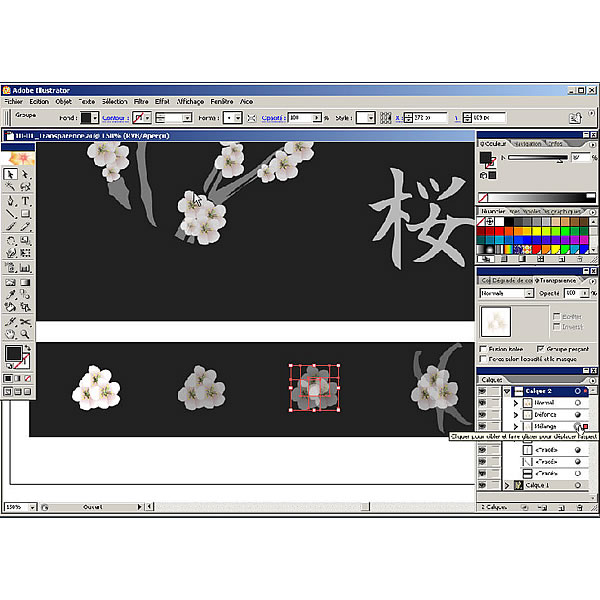This screenshot has height=600, width=600.
Task: Hide the Calque 1 layer eye
Action: pos(482,485)
